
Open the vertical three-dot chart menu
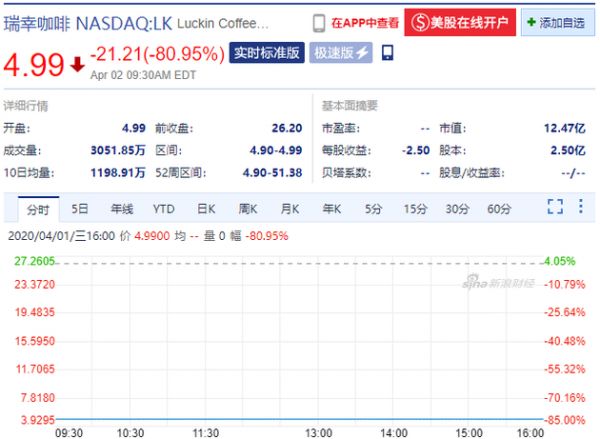[580, 208]
